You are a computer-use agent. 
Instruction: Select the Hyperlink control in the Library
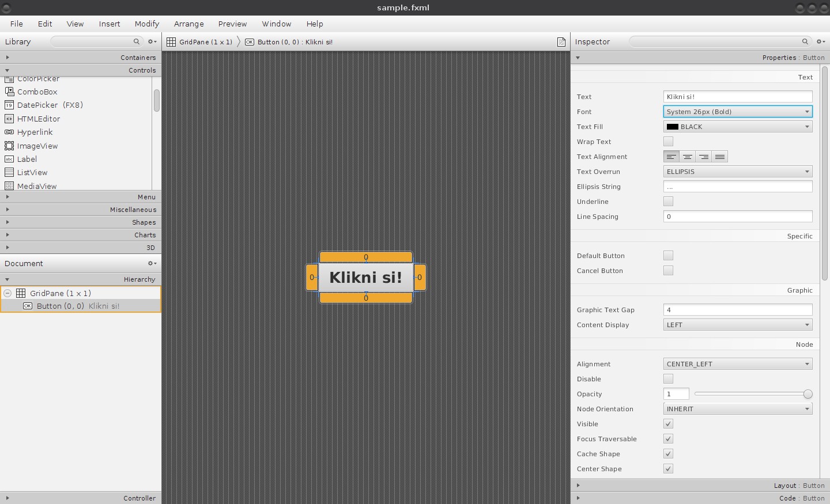click(x=34, y=132)
